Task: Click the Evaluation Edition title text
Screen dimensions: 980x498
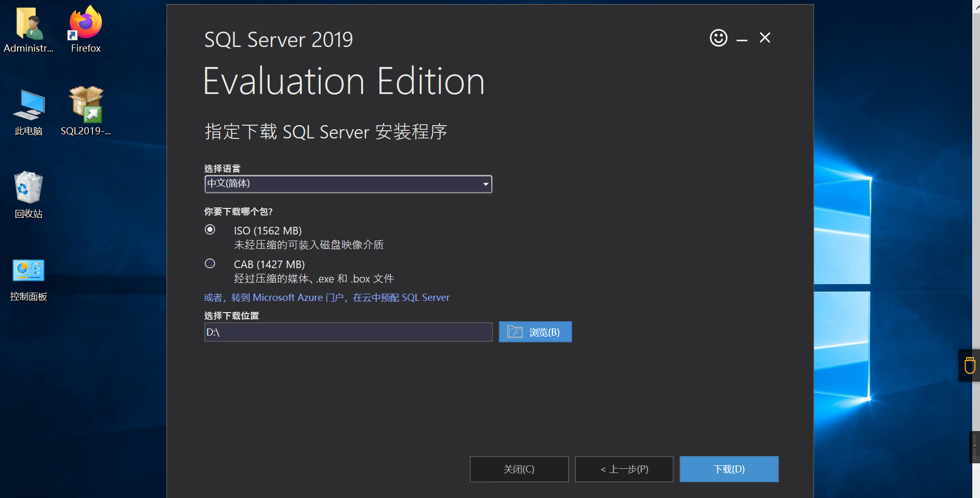Action: (344, 82)
